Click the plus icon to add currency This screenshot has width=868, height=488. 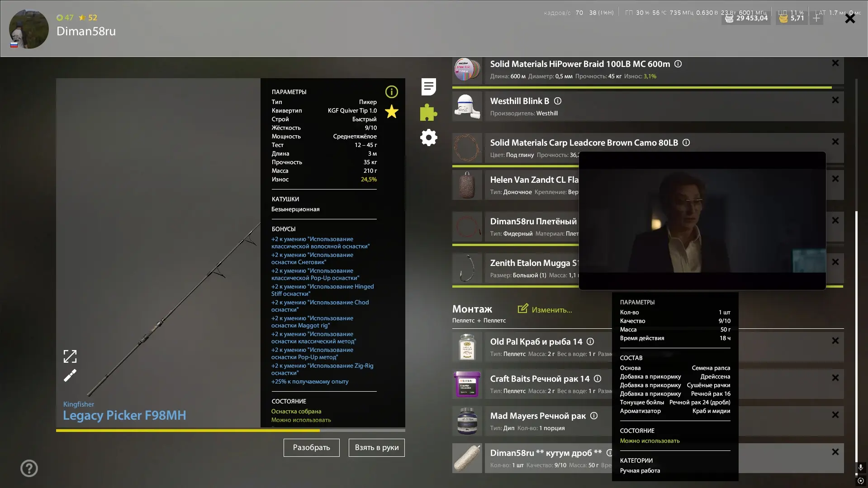[x=816, y=18]
